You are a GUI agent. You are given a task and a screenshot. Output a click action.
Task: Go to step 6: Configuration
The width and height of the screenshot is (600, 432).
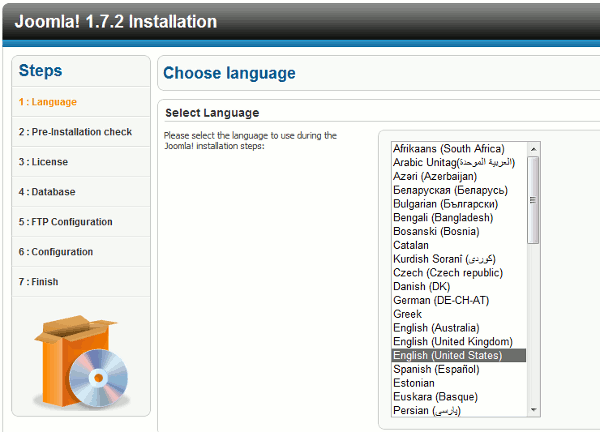56,252
